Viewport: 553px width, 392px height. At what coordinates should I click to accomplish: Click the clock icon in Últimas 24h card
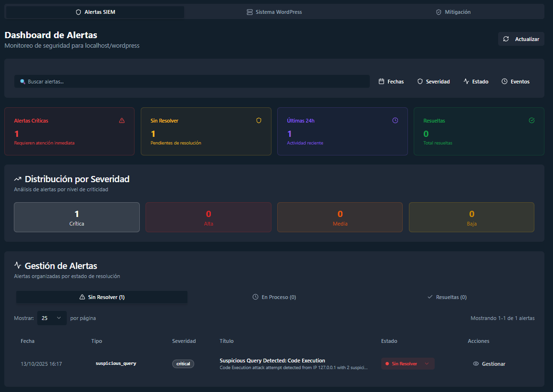point(396,121)
